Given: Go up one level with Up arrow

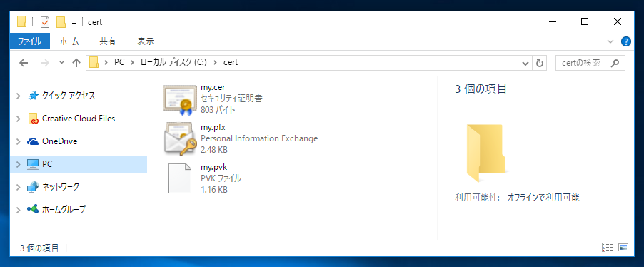Looking at the screenshot, I should click(76, 63).
